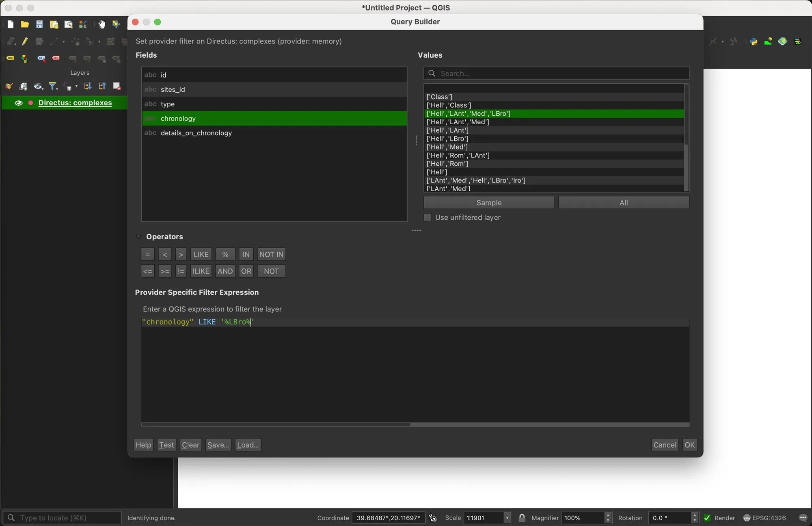Toggle visibility of Directus: complexes layer
The image size is (812, 526).
[19, 103]
